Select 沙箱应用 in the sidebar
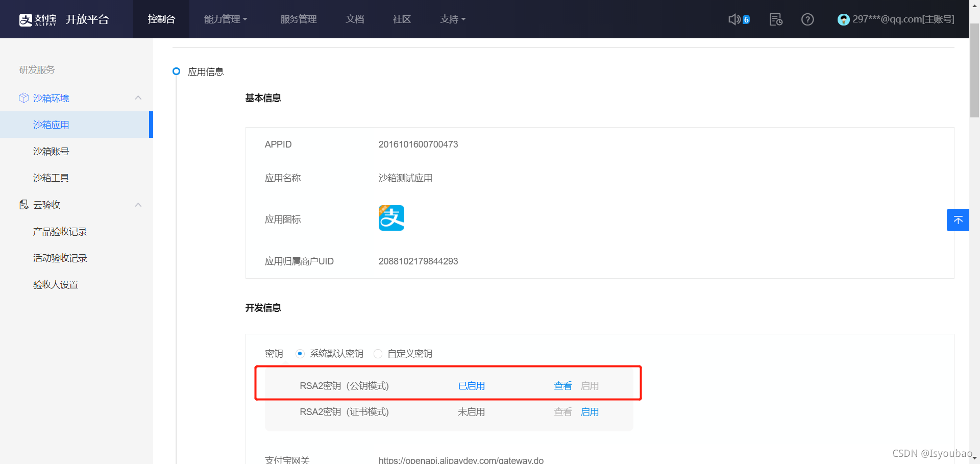This screenshot has height=464, width=980. [77, 125]
